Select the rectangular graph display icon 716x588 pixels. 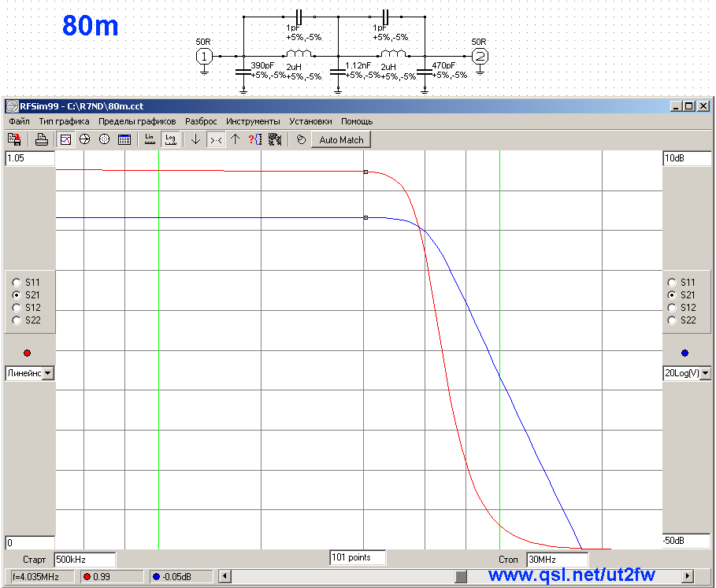pos(65,139)
